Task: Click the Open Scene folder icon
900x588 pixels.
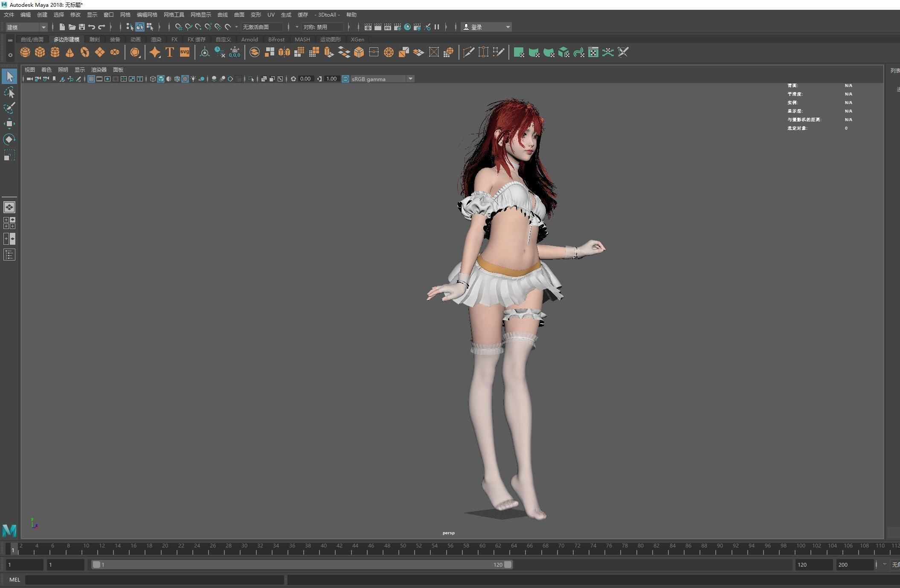Action: (x=72, y=27)
